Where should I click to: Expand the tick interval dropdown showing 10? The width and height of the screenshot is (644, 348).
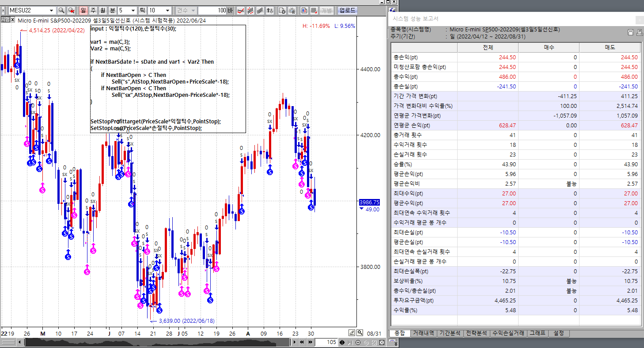click(x=167, y=10)
